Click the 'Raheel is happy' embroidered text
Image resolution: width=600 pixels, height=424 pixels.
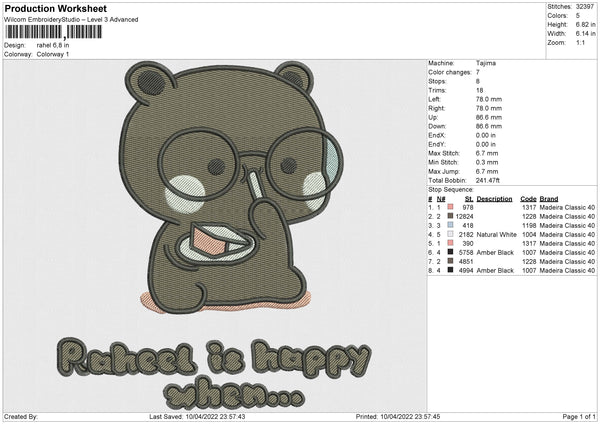coord(214,358)
